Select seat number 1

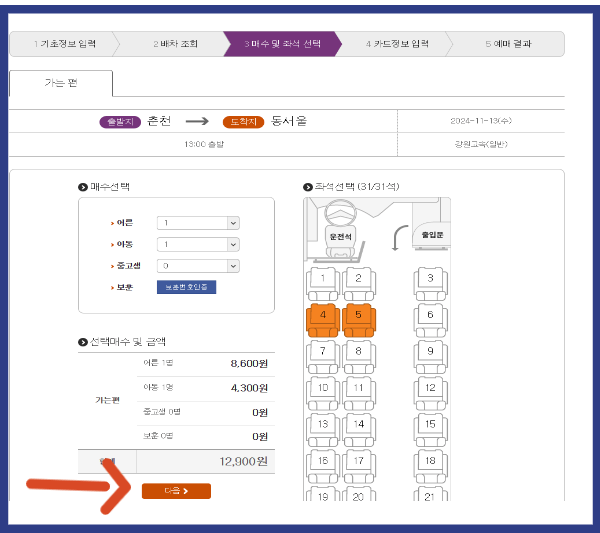pyautogui.click(x=323, y=284)
